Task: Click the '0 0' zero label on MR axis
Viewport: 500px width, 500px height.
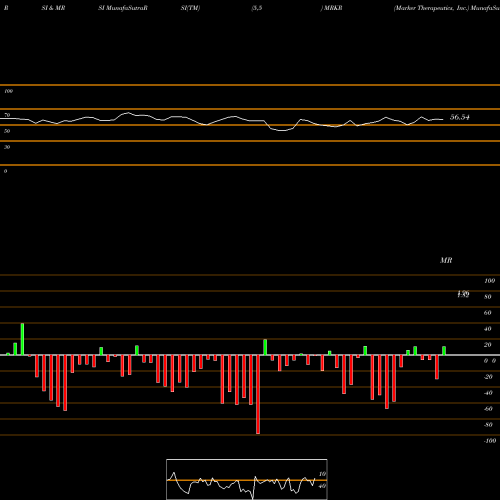Action: pos(490,361)
